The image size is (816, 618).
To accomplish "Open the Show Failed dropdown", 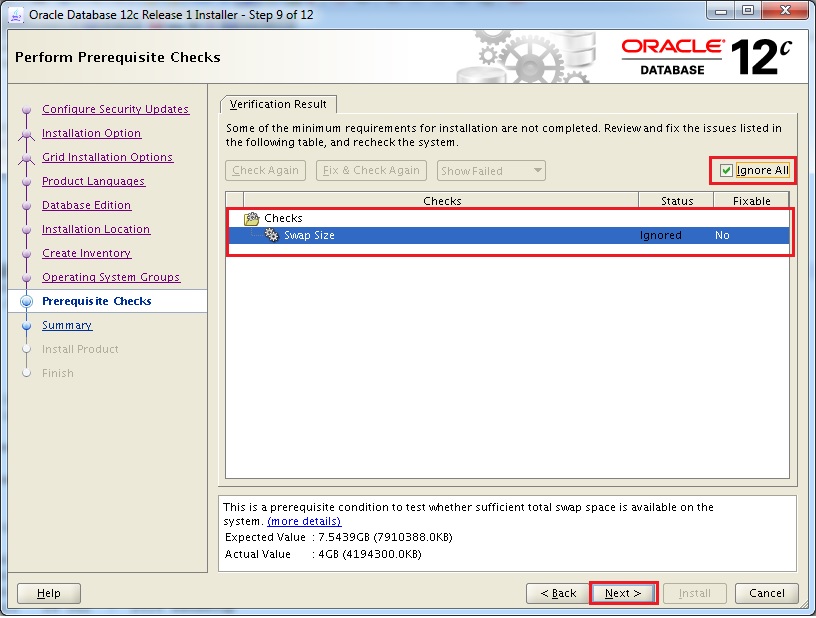I will (x=491, y=171).
